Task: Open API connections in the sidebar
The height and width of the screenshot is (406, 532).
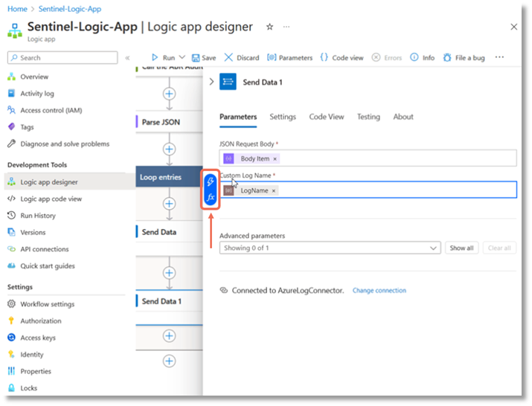Action: (44, 249)
